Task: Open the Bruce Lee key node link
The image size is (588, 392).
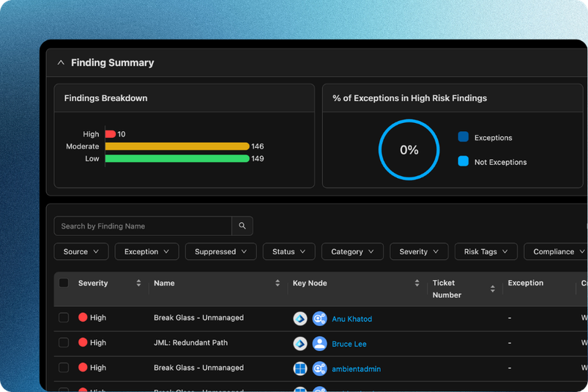Action: [x=349, y=344]
